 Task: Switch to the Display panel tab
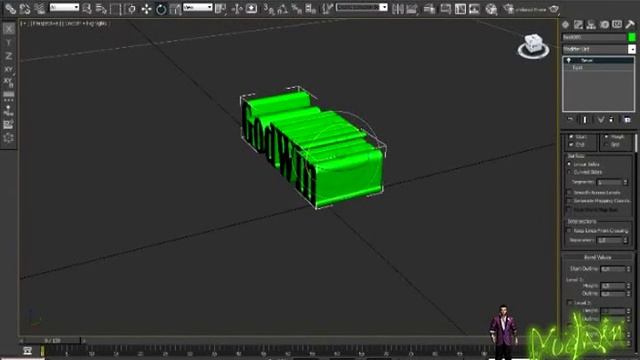point(617,24)
